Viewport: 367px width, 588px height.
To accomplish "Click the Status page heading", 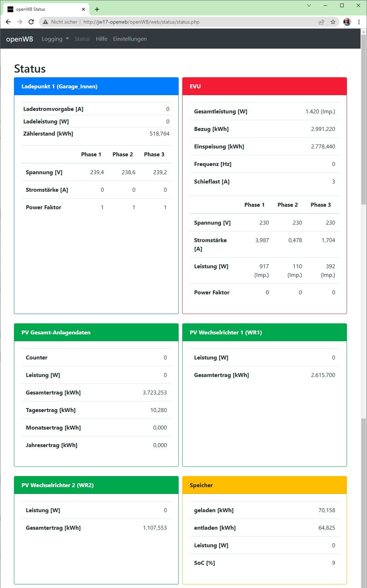I will [30, 69].
